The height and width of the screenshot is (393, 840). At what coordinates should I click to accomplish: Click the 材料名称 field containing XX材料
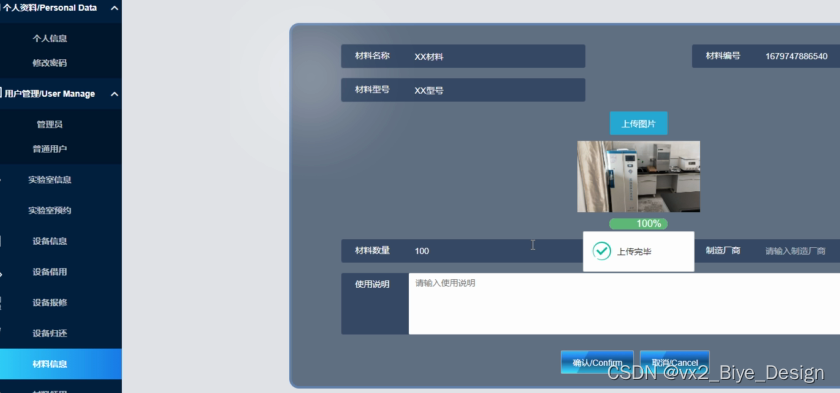click(x=463, y=56)
